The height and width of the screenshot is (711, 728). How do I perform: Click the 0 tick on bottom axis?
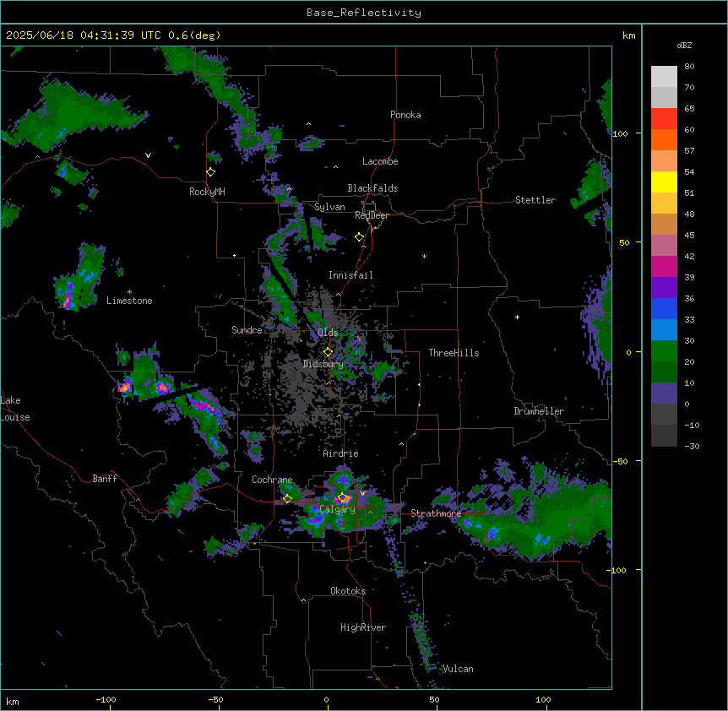click(326, 699)
